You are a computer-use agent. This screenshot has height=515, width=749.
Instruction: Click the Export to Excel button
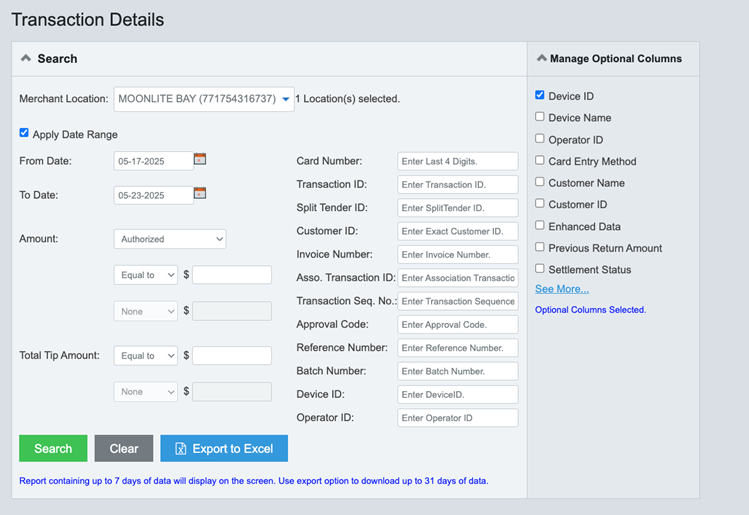pos(224,449)
